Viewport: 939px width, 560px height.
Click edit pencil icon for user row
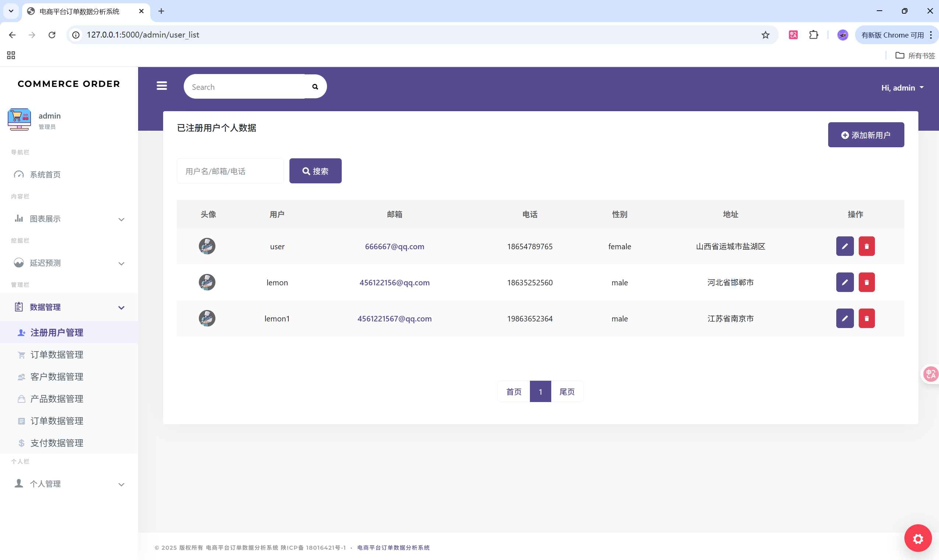844,246
